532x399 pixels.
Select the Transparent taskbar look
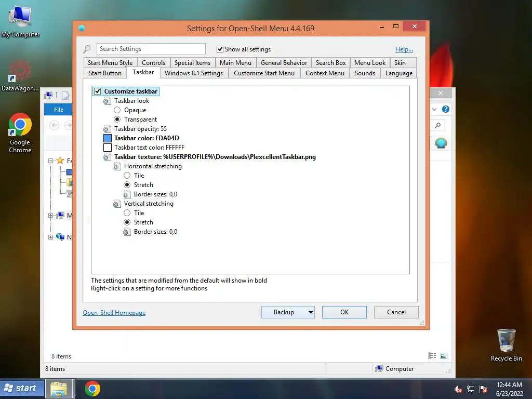(x=117, y=119)
